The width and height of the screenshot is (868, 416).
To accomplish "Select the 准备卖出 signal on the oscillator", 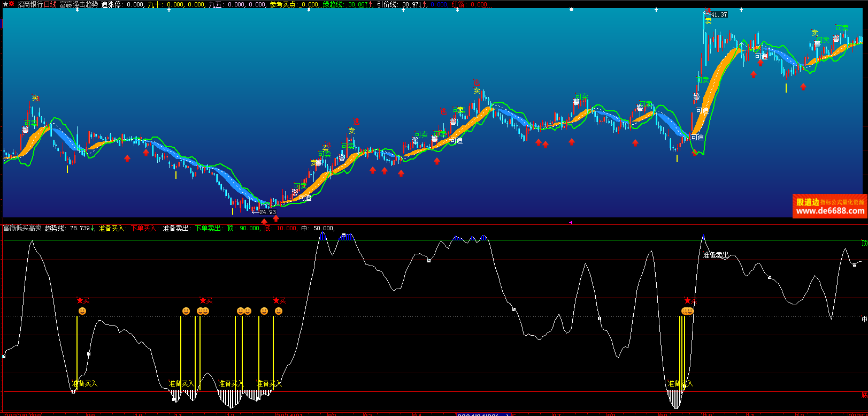I will pos(716,255).
